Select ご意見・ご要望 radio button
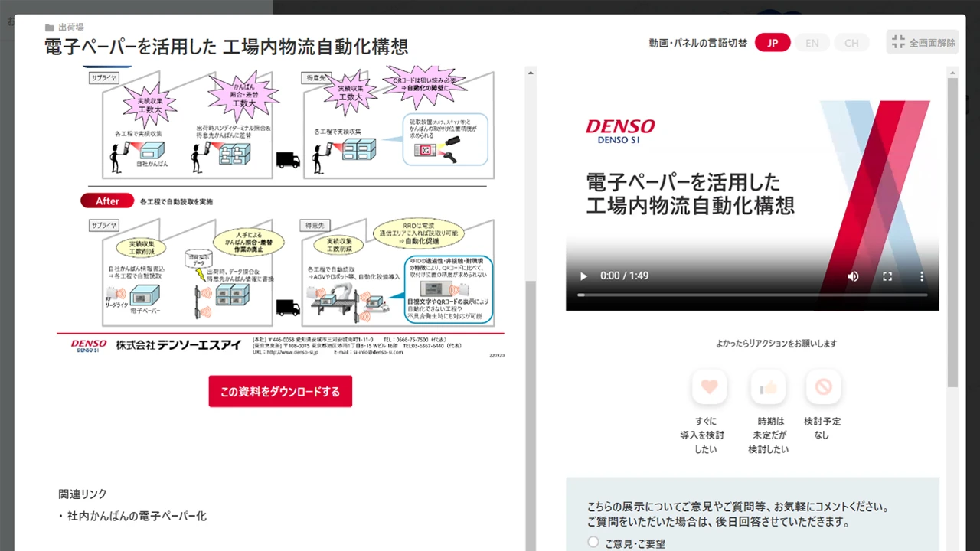Image resolution: width=980 pixels, height=551 pixels. click(593, 542)
